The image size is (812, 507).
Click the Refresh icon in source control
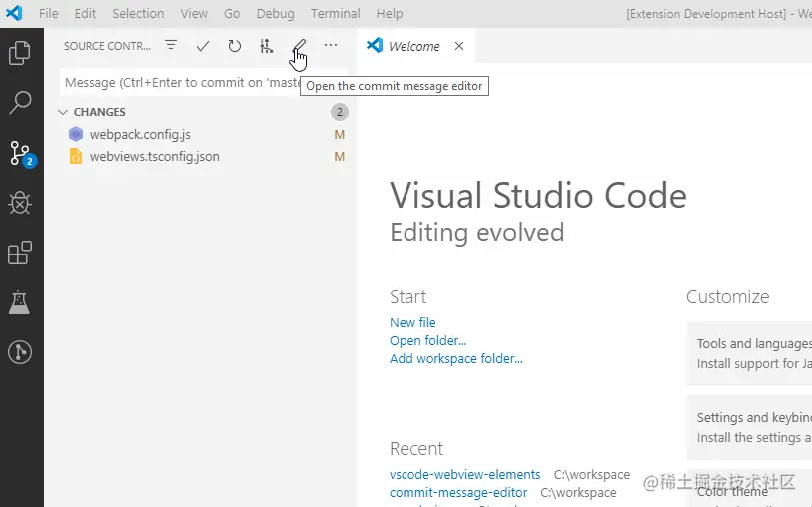click(234, 46)
